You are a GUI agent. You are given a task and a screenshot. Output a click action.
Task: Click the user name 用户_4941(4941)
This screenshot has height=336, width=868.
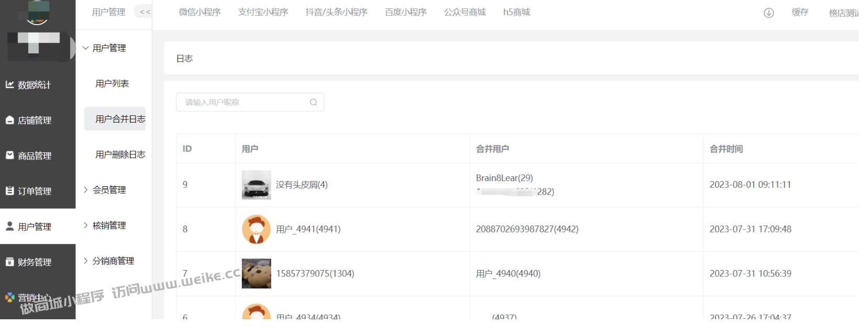click(x=308, y=229)
